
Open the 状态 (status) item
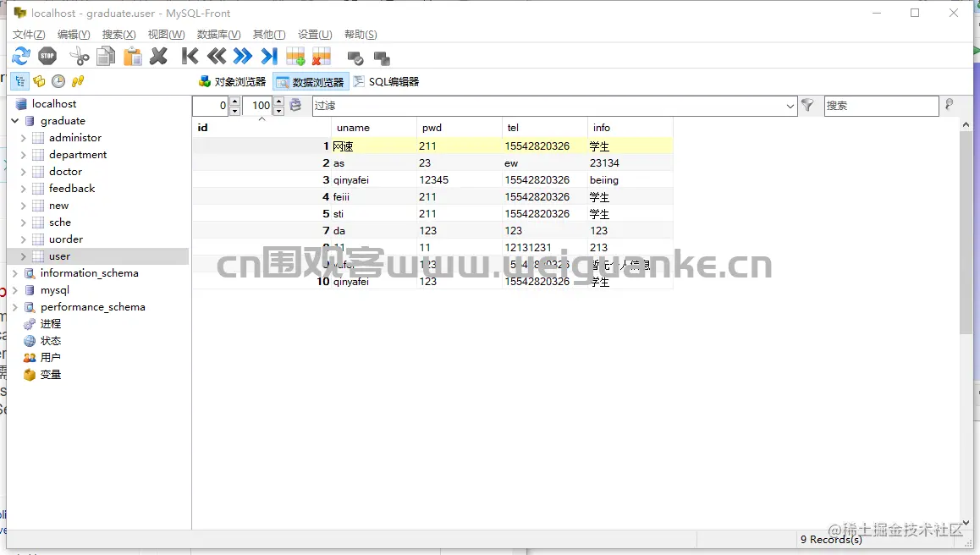51,341
